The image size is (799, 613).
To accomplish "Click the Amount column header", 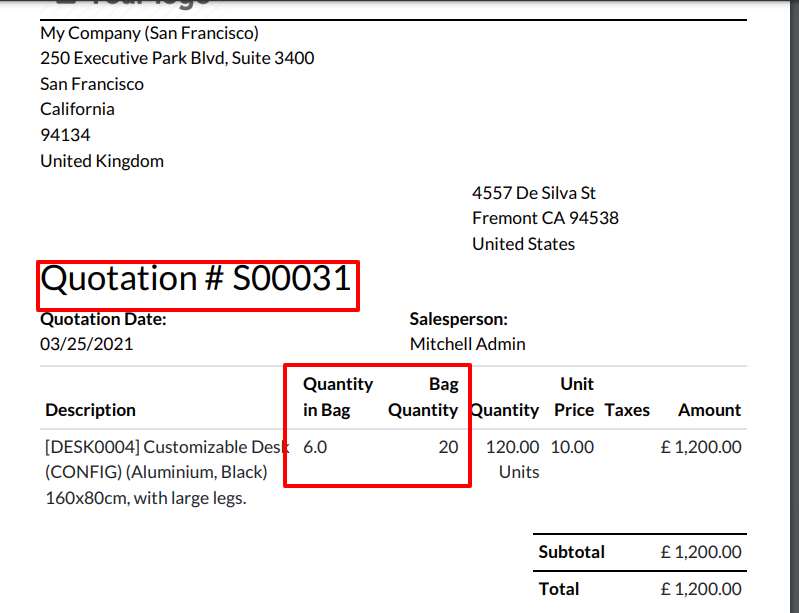I will click(x=709, y=410).
